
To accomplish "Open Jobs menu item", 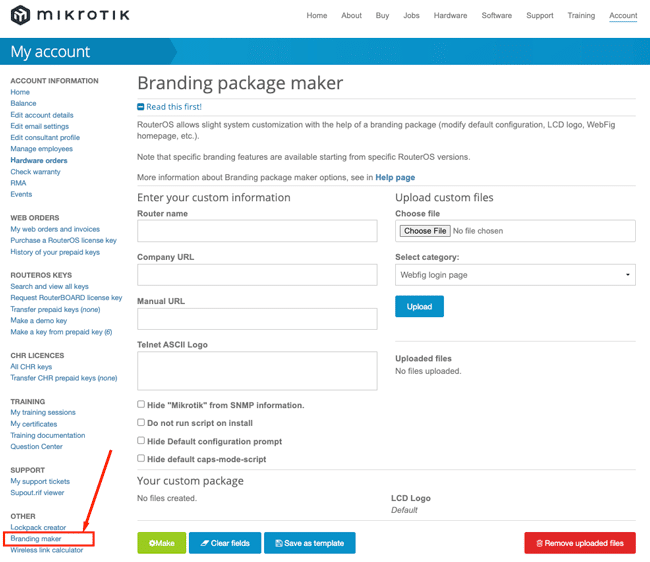I will tap(411, 16).
